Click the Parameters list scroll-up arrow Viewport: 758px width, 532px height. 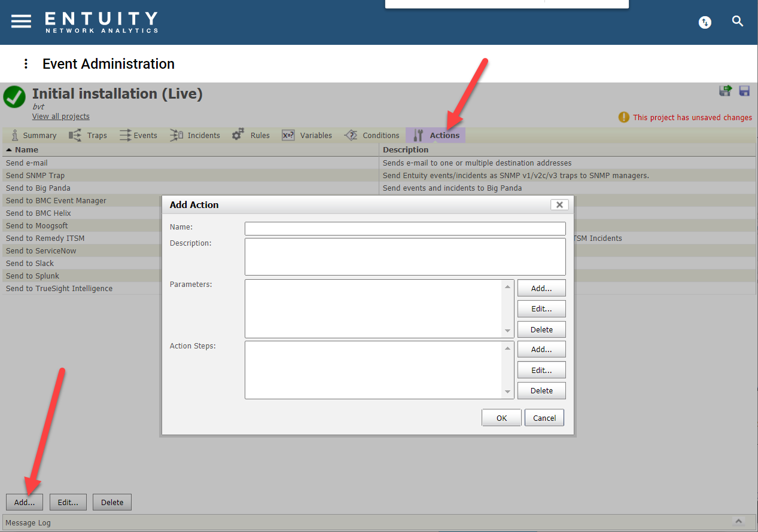pos(509,287)
